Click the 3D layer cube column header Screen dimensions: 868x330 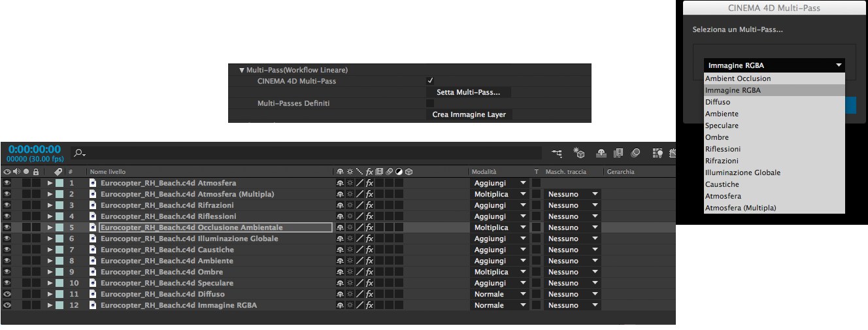point(409,172)
